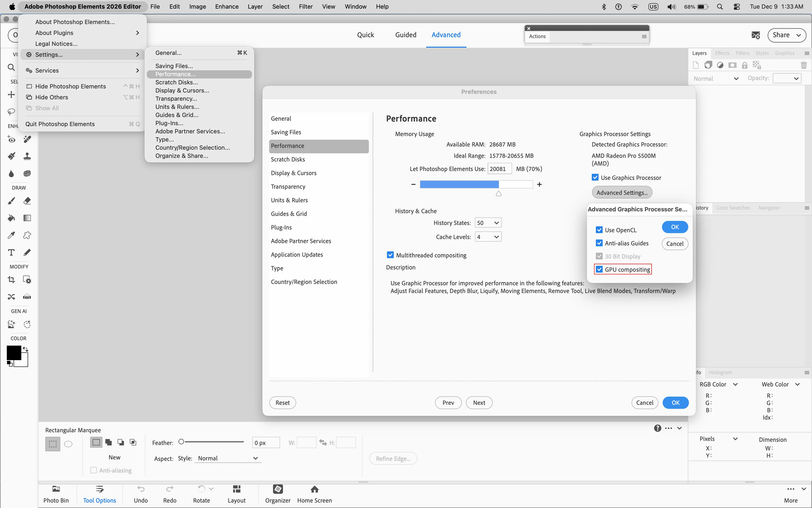This screenshot has width=812, height=508.
Task: Select the Brush tool in Draw section
Action: click(x=11, y=201)
